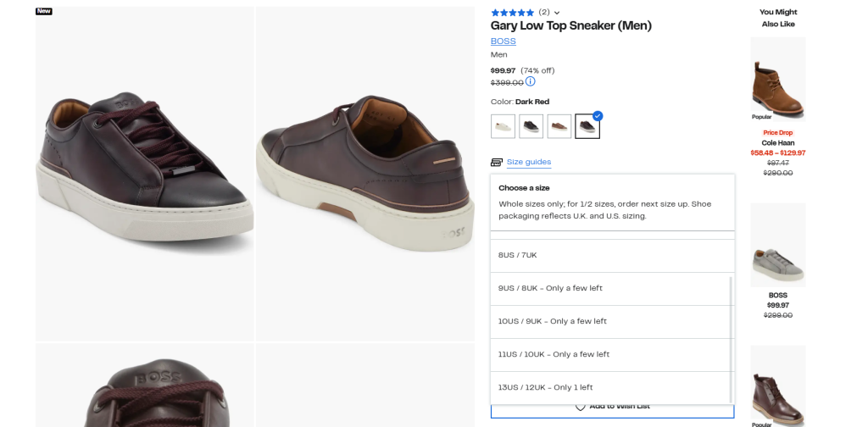This screenshot has width=868, height=427.
Task: View the front-angle sneaker product image
Action: (144, 174)
